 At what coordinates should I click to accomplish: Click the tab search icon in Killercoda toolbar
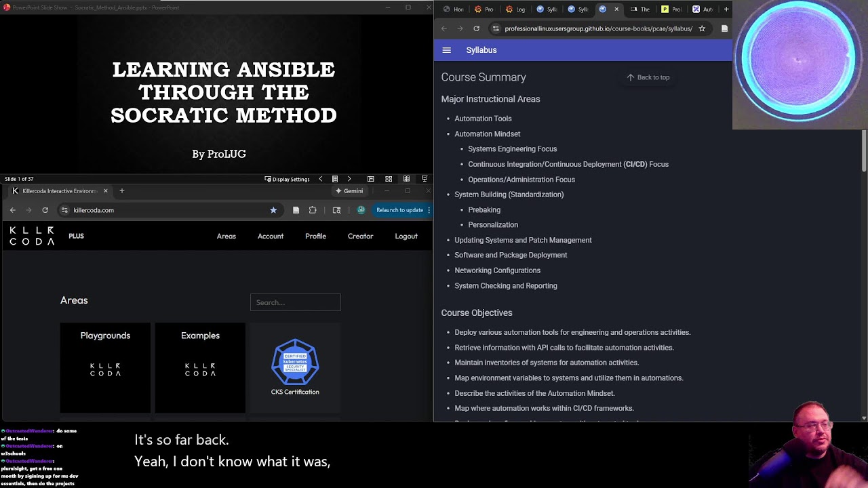coord(336,210)
